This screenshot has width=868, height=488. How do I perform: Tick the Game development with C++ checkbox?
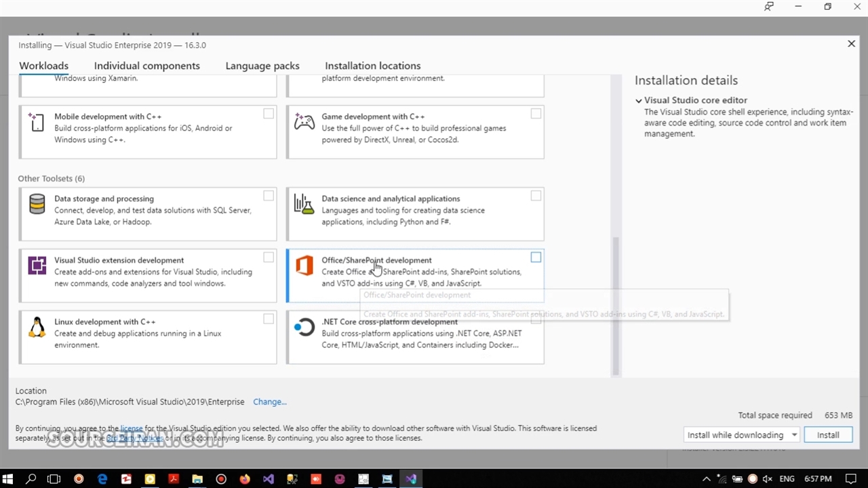click(536, 114)
